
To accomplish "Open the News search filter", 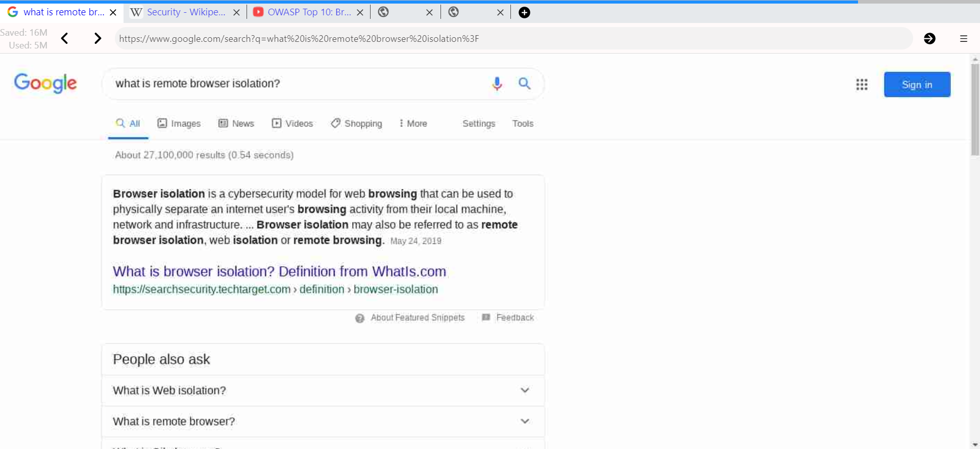I will tap(236, 123).
